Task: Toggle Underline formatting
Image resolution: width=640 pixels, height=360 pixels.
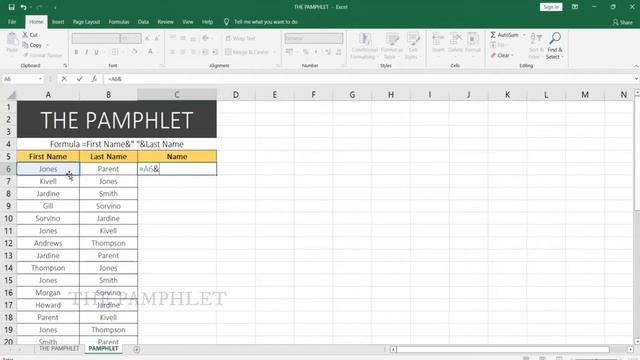Action: tap(96, 52)
